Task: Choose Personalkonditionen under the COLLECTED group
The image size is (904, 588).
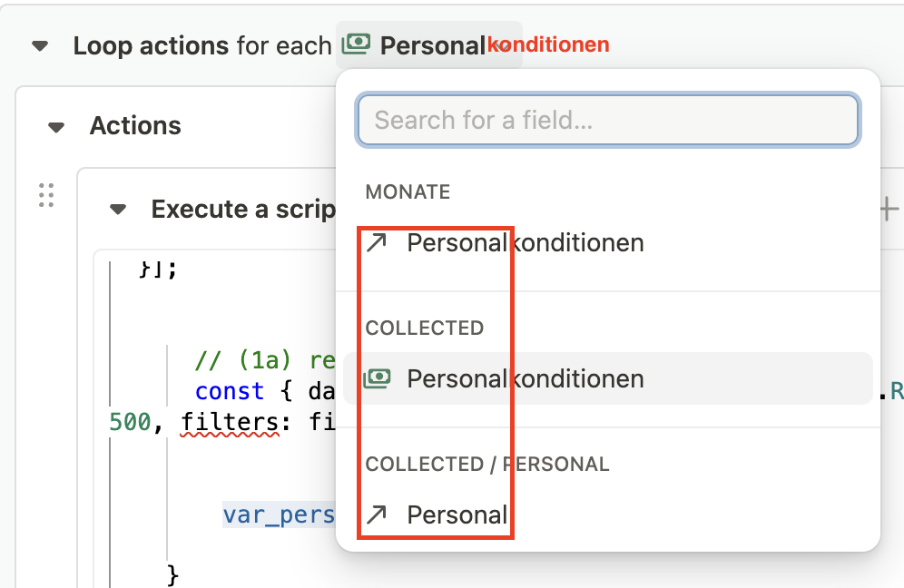Action: click(x=526, y=379)
